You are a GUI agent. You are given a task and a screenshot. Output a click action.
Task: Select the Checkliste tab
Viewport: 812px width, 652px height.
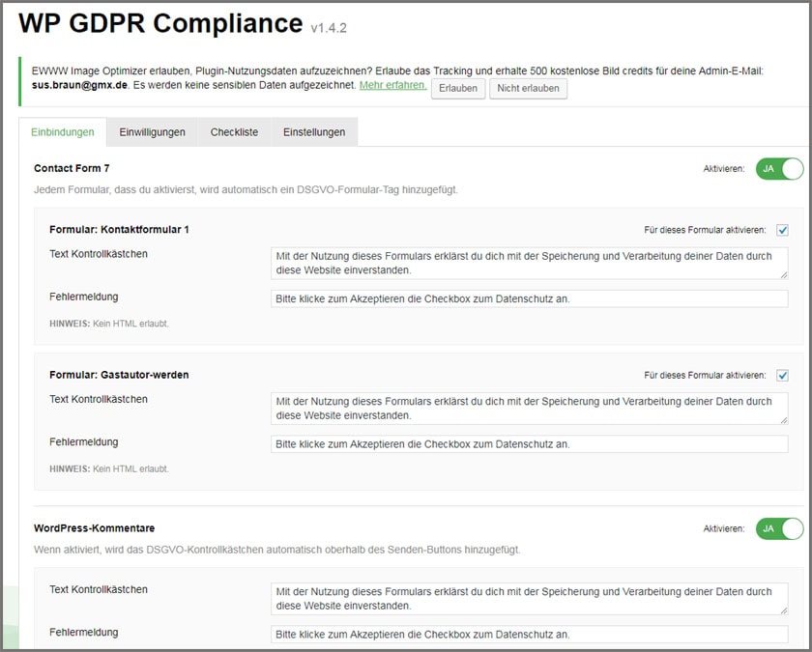tap(234, 132)
